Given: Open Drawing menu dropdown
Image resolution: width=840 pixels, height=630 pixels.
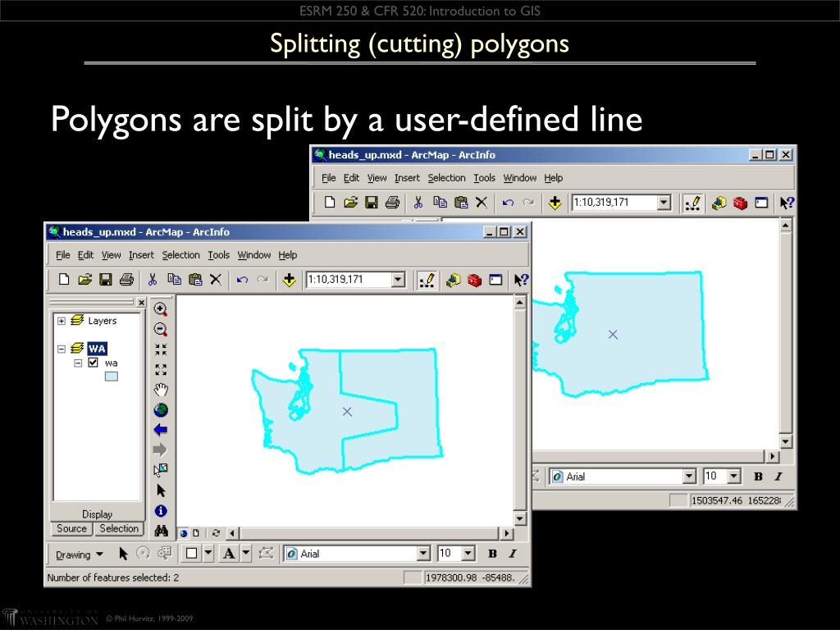Looking at the screenshot, I should (80, 555).
